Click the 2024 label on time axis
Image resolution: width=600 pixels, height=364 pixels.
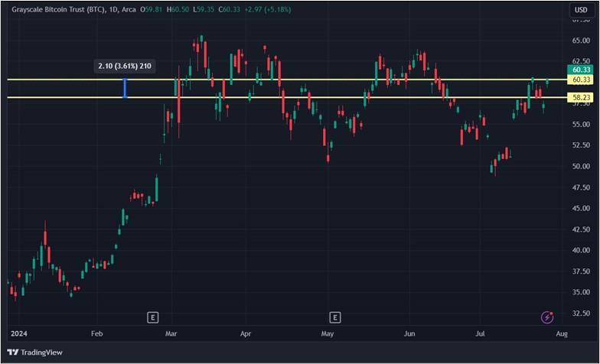tap(18, 333)
